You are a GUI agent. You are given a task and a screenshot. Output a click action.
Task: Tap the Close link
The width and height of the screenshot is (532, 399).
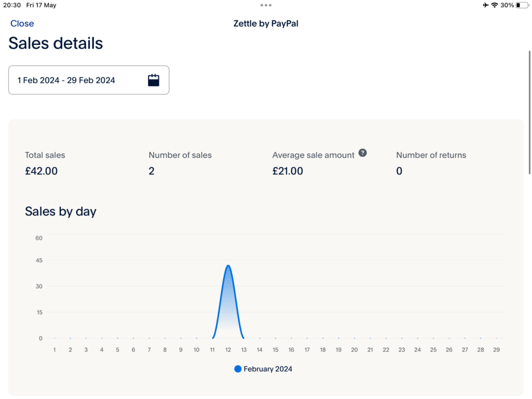coord(22,23)
